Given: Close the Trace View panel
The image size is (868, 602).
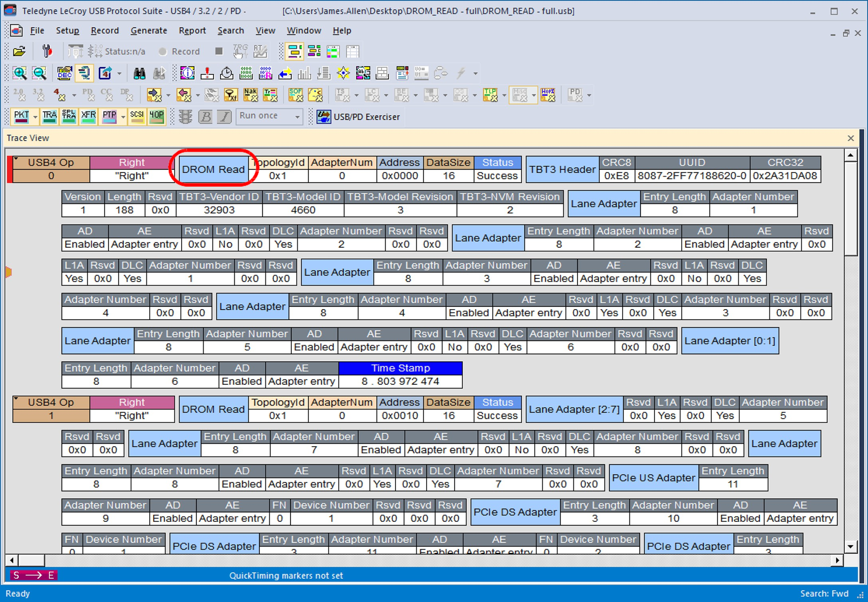Looking at the screenshot, I should tap(851, 138).
